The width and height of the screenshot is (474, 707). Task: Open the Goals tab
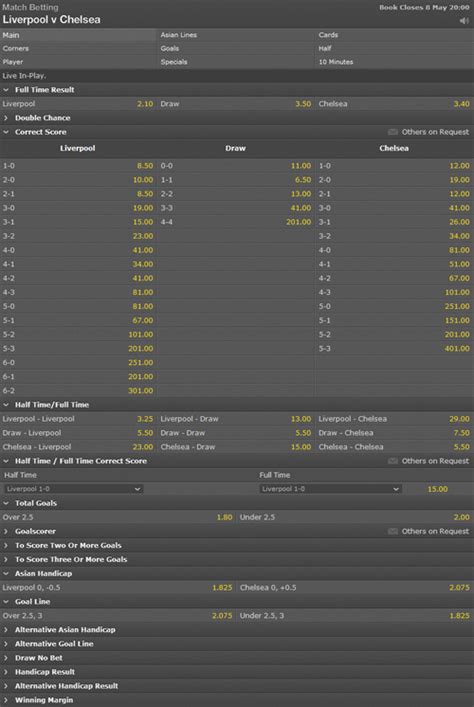click(x=236, y=49)
